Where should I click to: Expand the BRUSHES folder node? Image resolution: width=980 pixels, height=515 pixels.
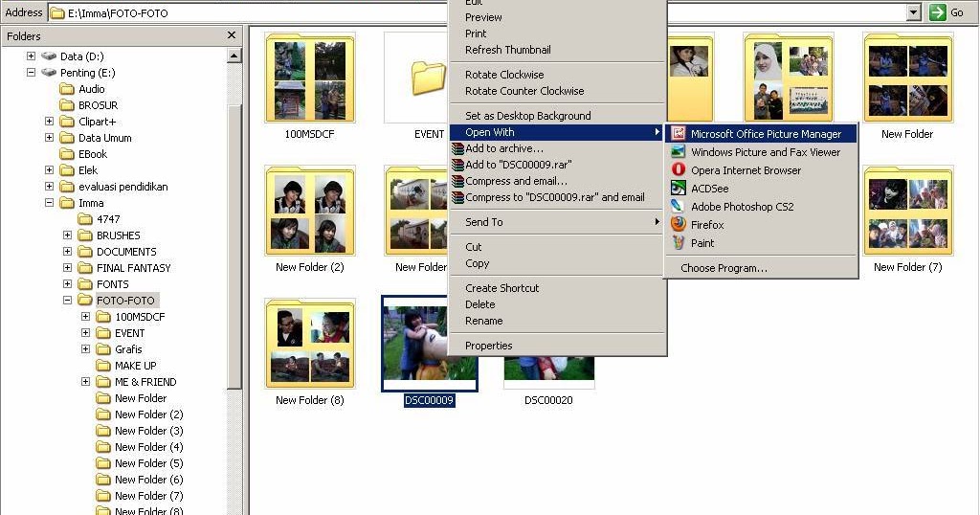click(67, 235)
